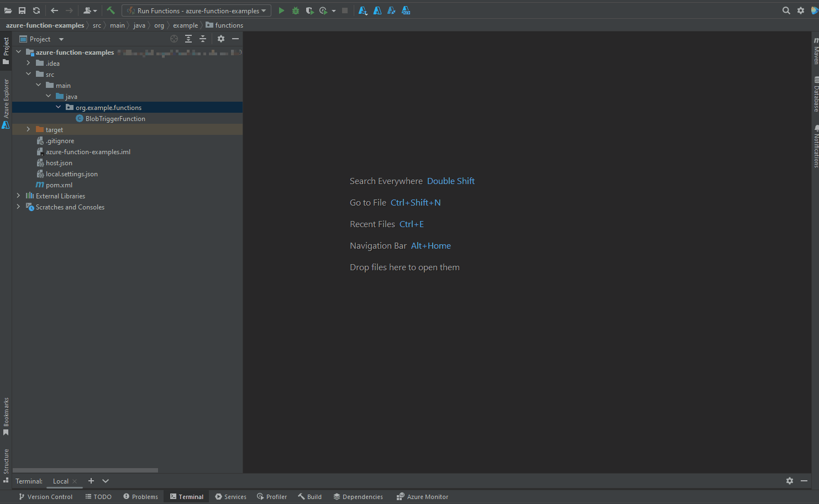Screen dimensions: 819x504
Task: Click the Open file toolbar icon
Action: tap(8, 11)
